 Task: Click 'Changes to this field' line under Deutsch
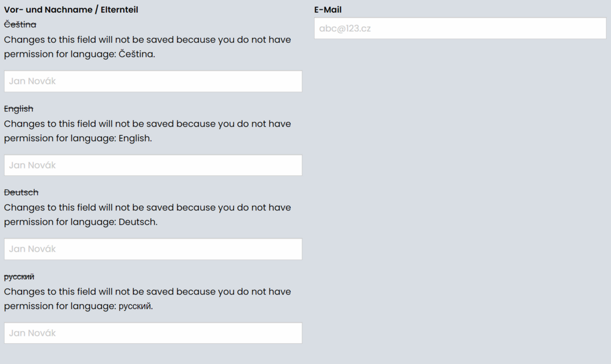point(147,208)
